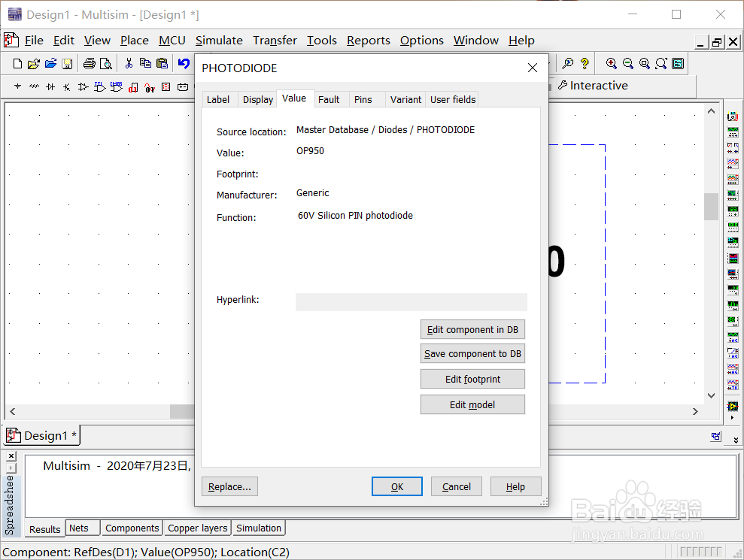Click the Print icon
The image size is (744, 560).
point(90,64)
